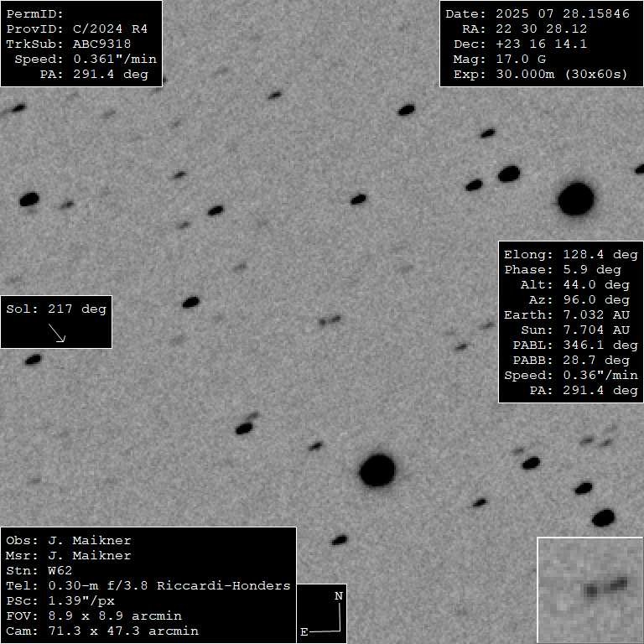
Task: Select the large bright star at bottom center
Action: pyautogui.click(x=377, y=470)
